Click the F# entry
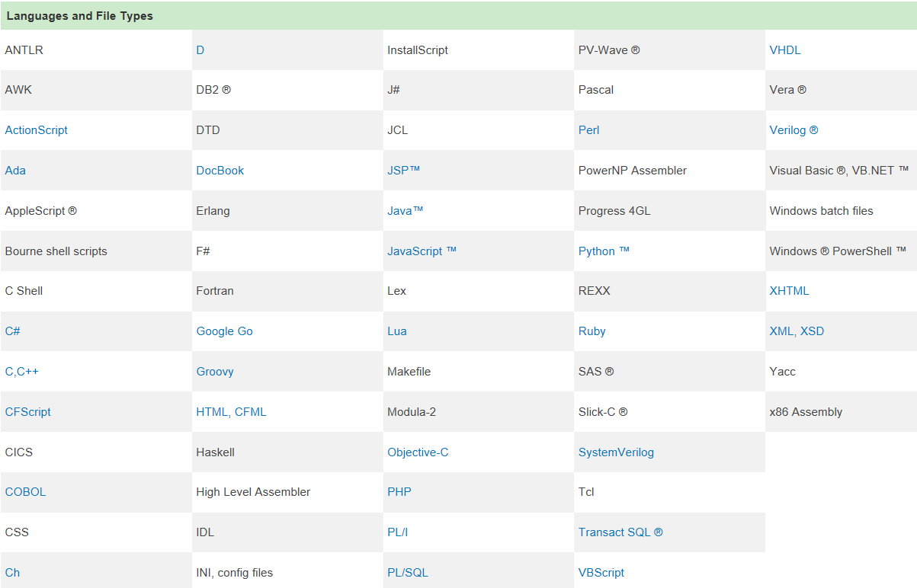The height and width of the screenshot is (588, 917). tap(287, 251)
